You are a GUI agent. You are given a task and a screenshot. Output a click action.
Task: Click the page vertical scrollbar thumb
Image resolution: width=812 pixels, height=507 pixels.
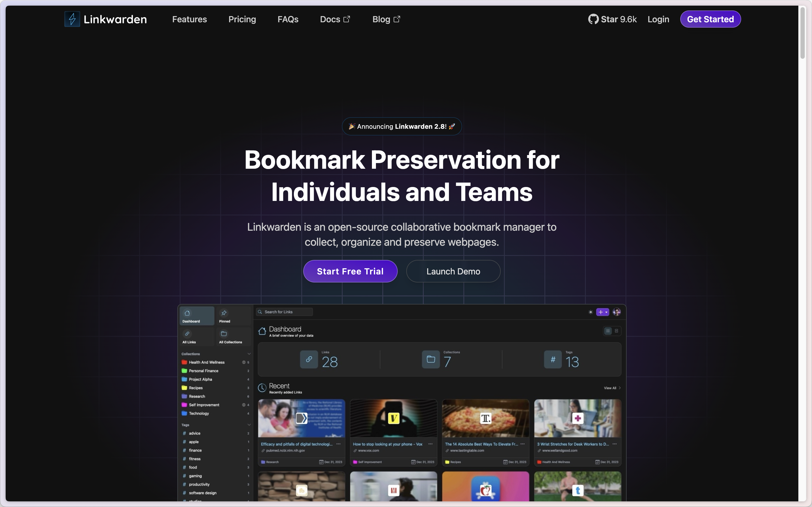click(x=802, y=33)
